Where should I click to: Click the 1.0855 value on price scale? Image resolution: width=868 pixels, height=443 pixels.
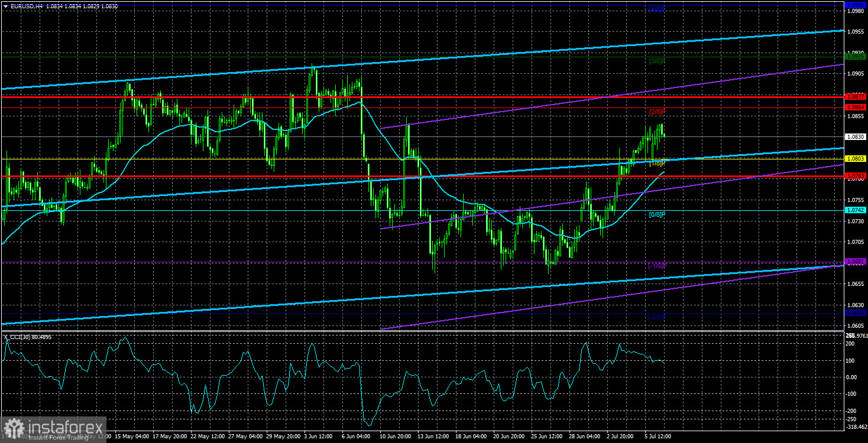856,116
